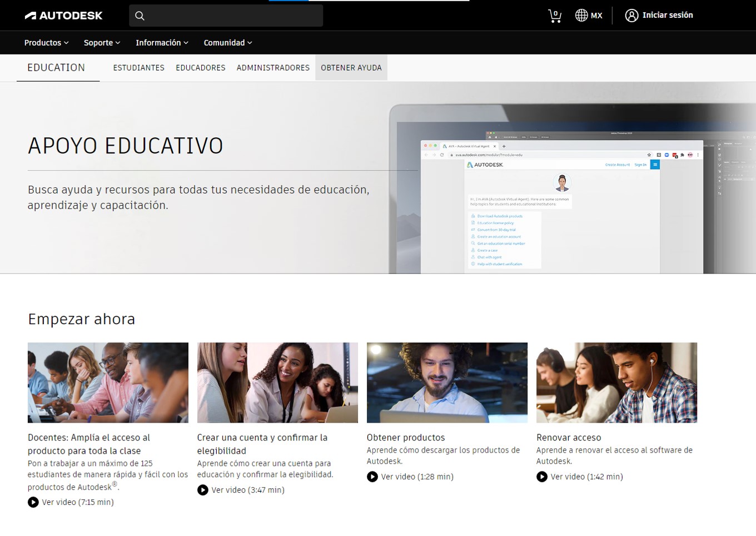Click 'Ver video (1:42 min)' link text
The image size is (756, 536).
point(587,477)
